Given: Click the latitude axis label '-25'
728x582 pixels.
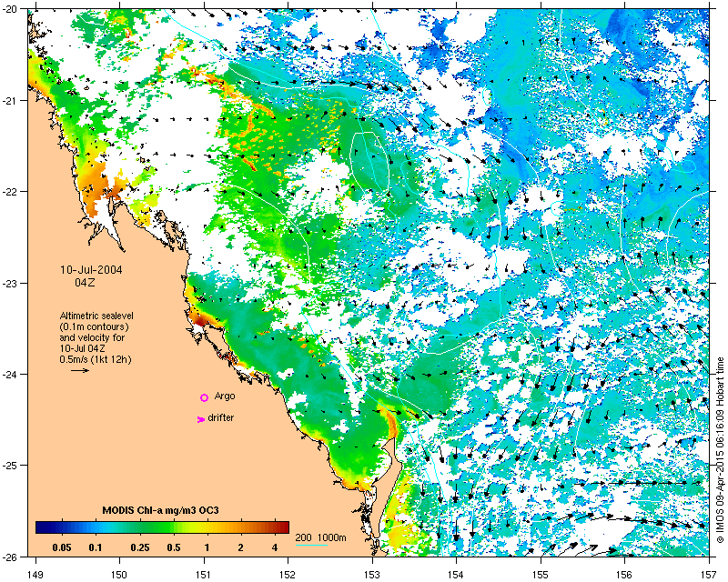Looking at the screenshot, I should tap(9, 466).
